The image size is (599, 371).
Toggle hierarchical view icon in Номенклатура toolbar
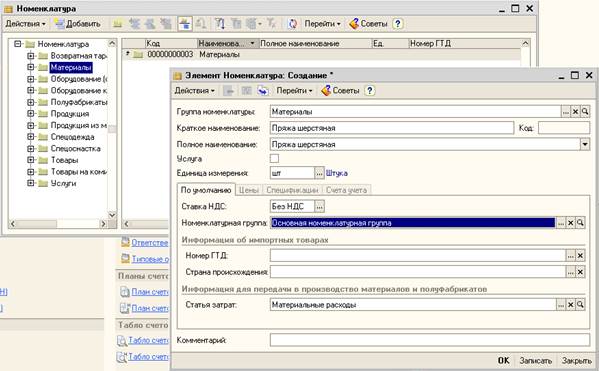click(185, 24)
